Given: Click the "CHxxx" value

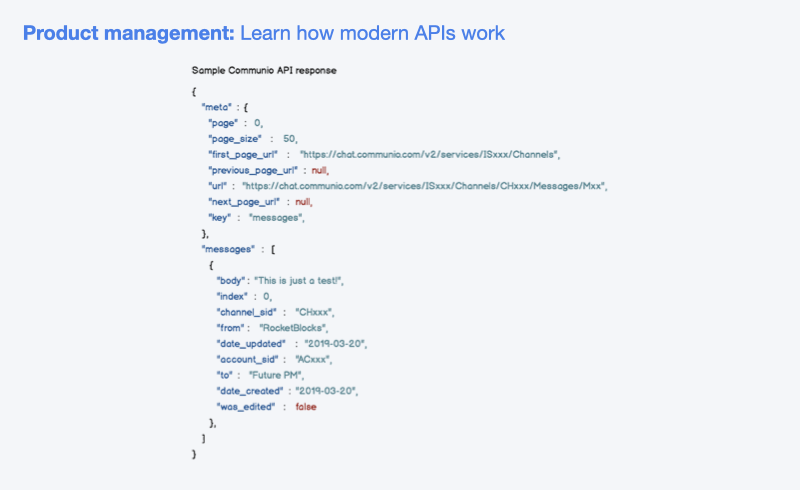Looking at the screenshot, I should tap(314, 312).
